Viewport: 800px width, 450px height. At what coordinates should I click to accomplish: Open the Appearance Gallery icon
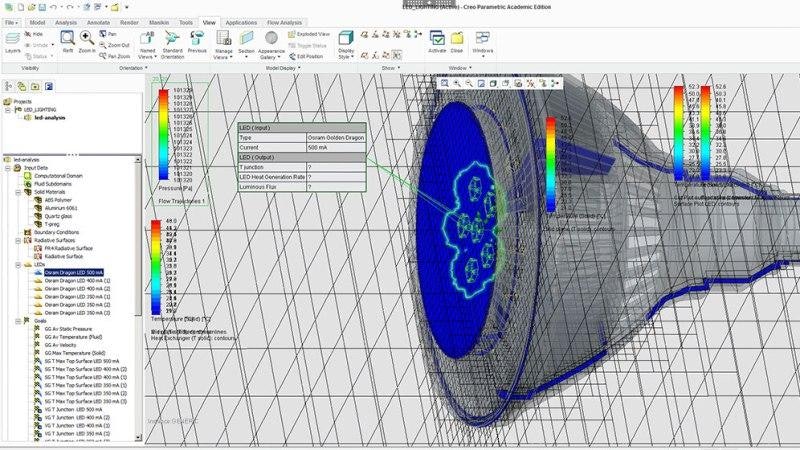pyautogui.click(x=271, y=39)
